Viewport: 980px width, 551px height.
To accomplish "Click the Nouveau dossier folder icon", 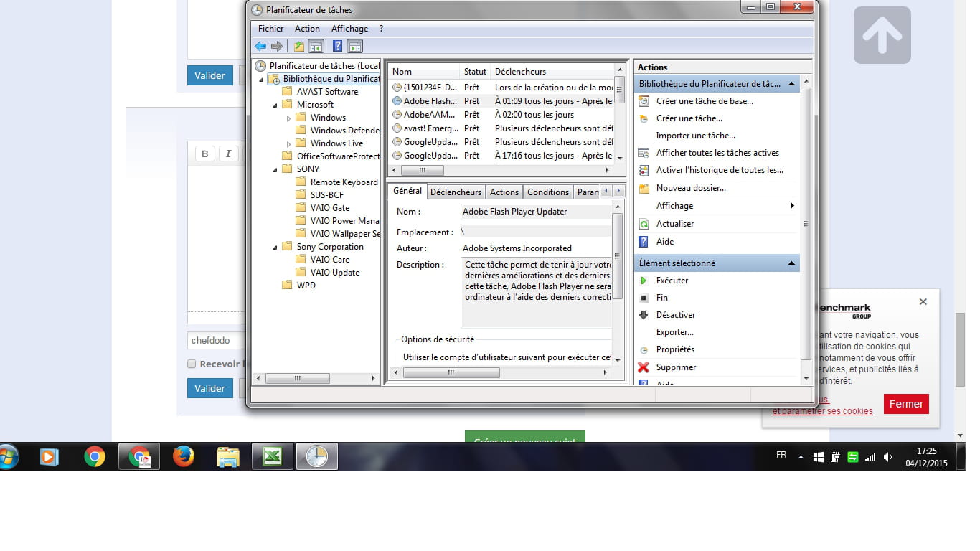I will point(644,188).
